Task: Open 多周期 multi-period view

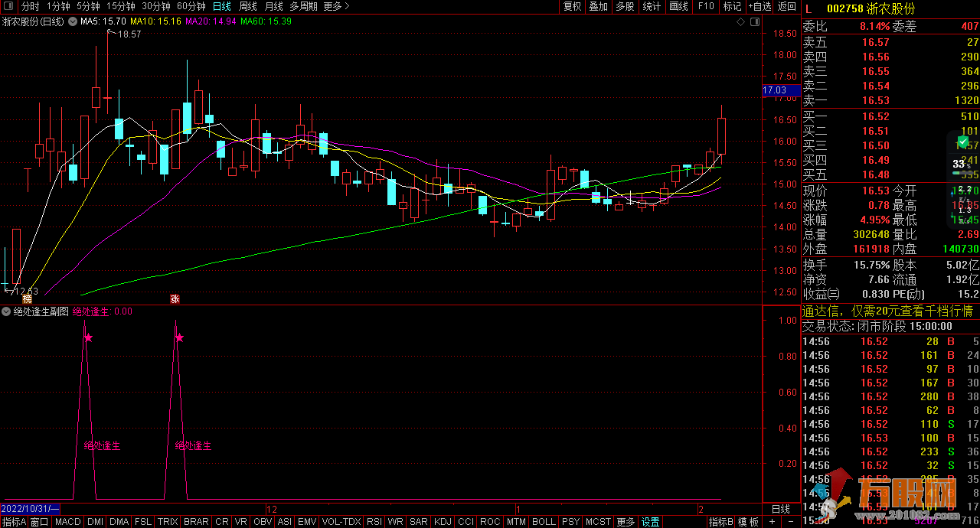Action: point(303,6)
